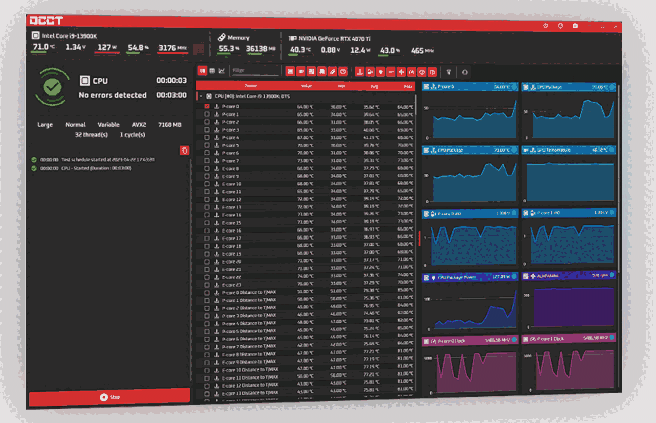Click the 36138 MB memory usage readout
Viewport: 656px width, 423px height.
pyautogui.click(x=261, y=49)
